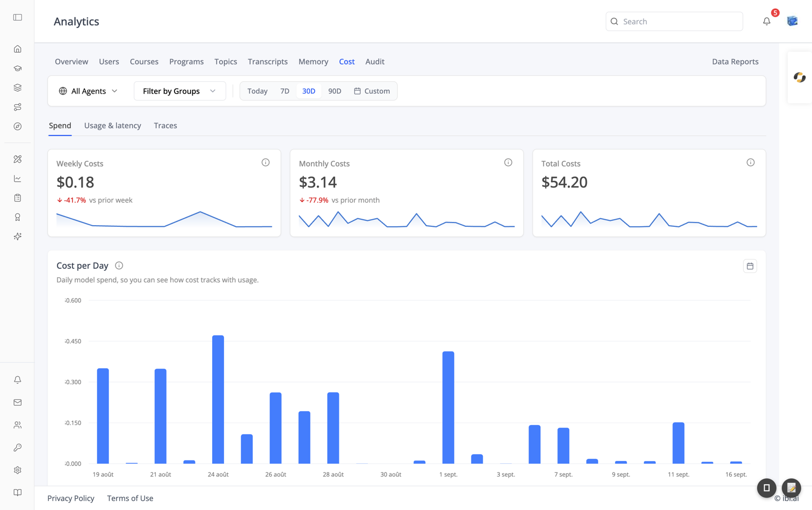This screenshot has width=812, height=510.
Task: Open the Filter by Groups dropdown
Action: tap(179, 91)
